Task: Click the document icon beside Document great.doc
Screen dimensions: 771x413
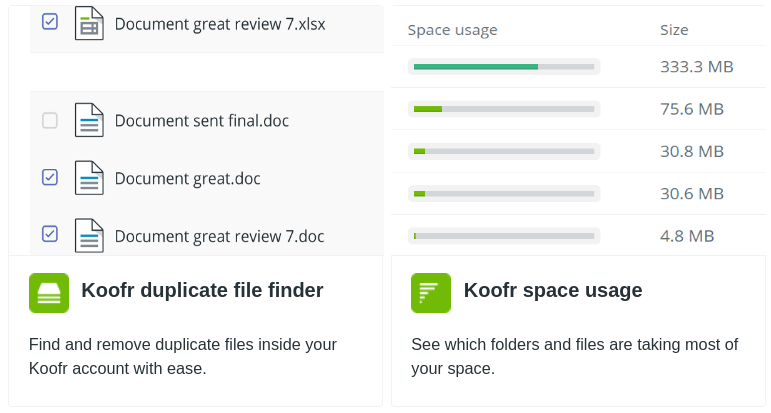Action: 89,178
